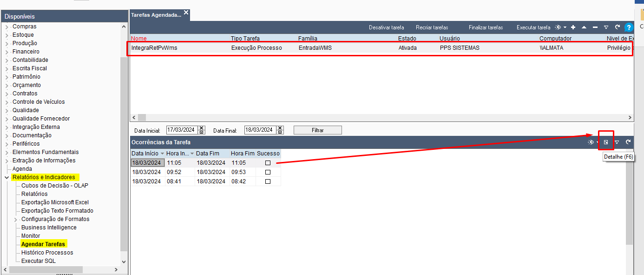Click the Filtrar button
The height and width of the screenshot is (275, 644).
tap(318, 130)
